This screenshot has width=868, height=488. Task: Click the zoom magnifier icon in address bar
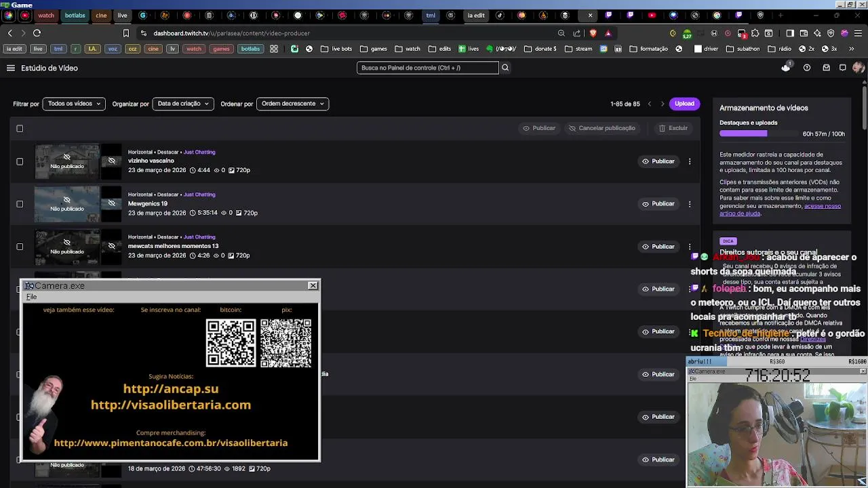pos(561,33)
